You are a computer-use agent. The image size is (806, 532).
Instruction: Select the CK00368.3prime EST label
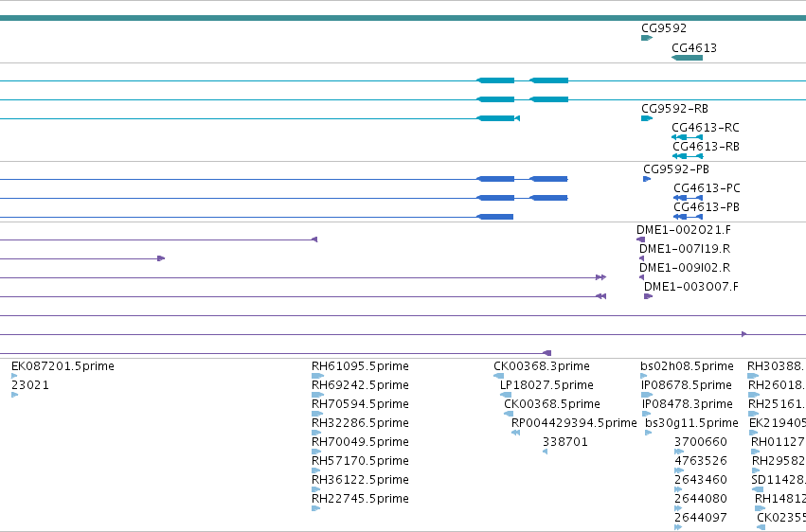[541, 366]
